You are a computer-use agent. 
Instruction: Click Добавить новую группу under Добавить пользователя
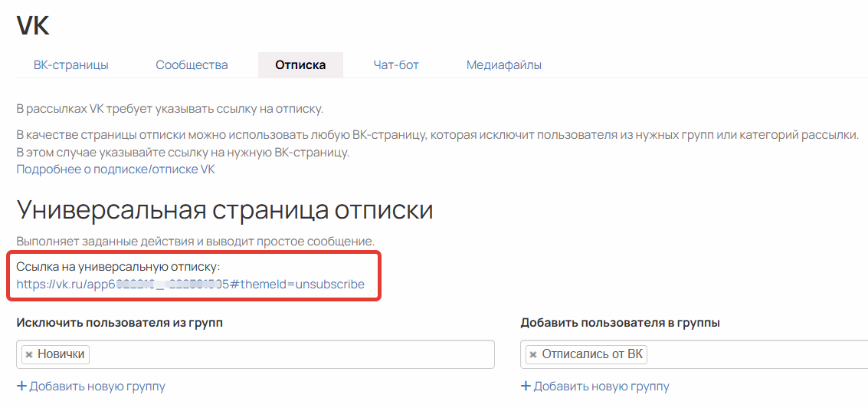pos(595,386)
